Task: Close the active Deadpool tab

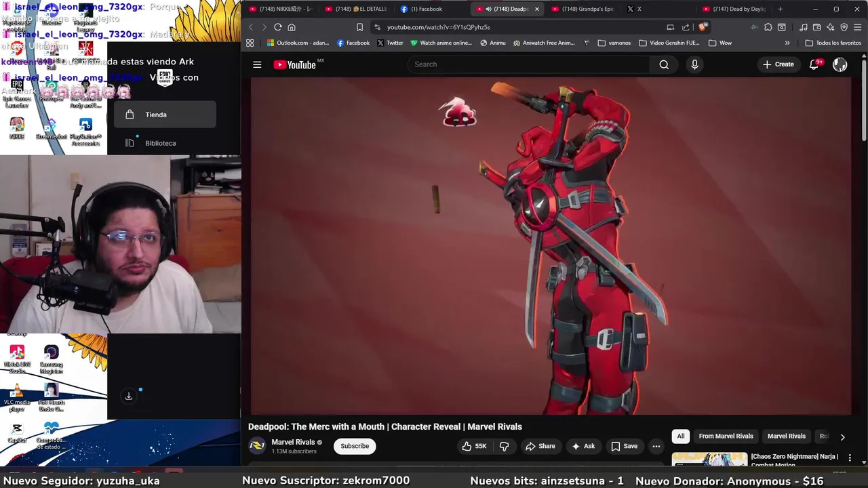Action: (537, 9)
